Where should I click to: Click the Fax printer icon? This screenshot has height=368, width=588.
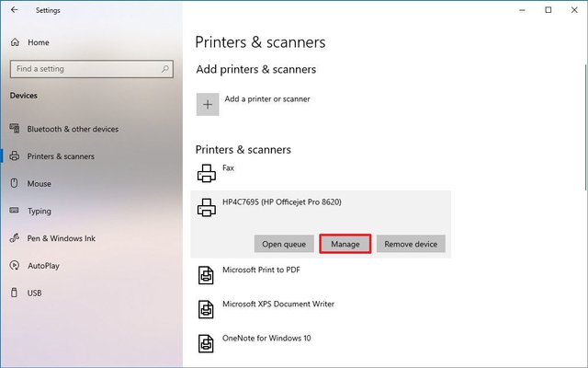(x=207, y=173)
